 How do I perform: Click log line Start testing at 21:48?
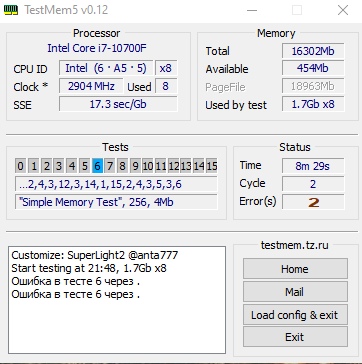pos(89,268)
